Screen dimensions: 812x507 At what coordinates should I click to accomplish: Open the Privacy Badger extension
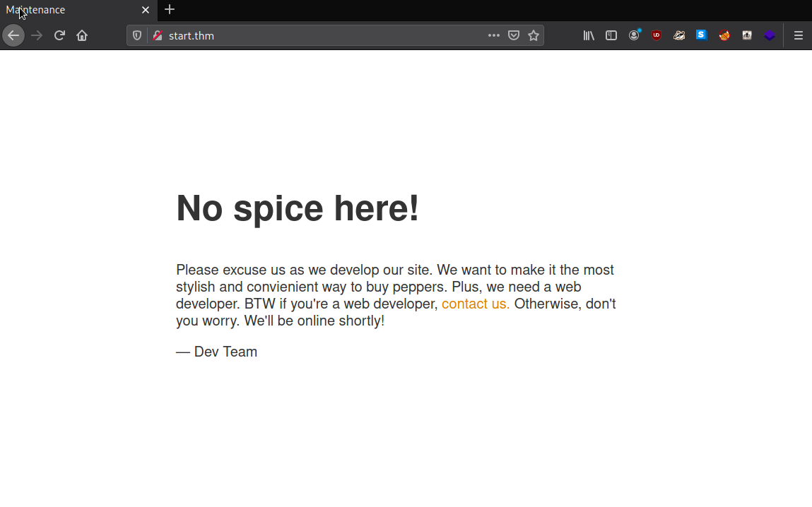click(679, 36)
